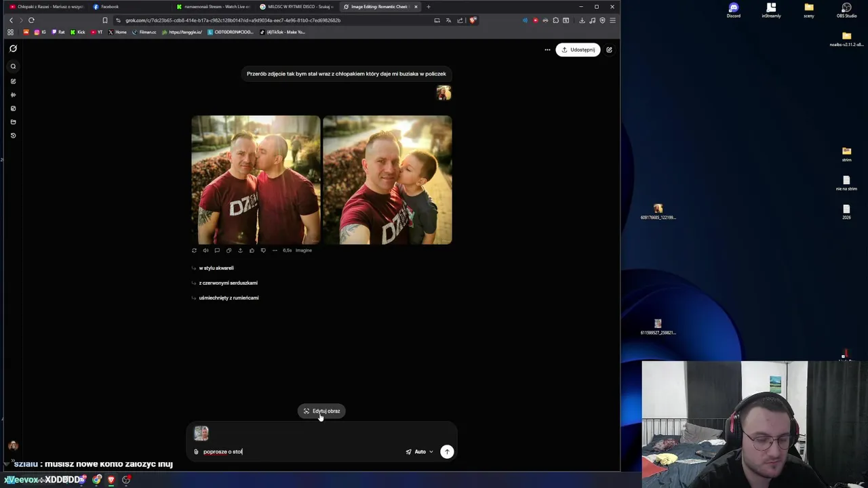
Task: Open user profile avatar in sidebar
Action: click(x=13, y=446)
